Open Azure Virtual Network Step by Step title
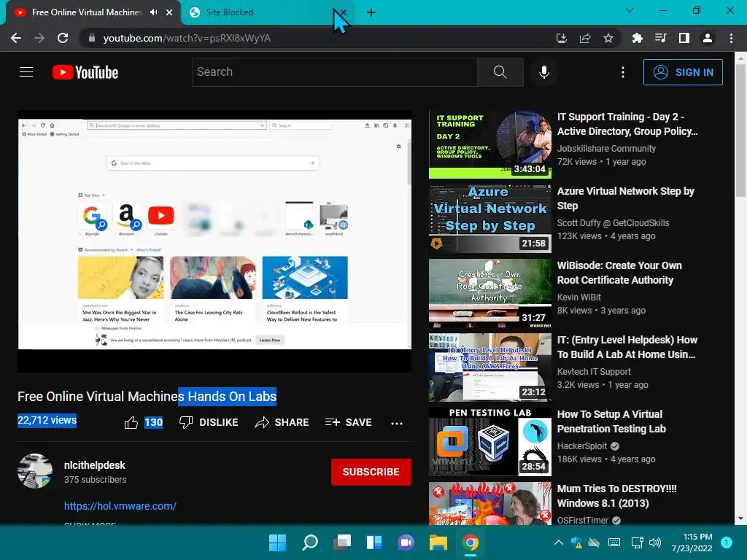747x560 pixels. (625, 198)
